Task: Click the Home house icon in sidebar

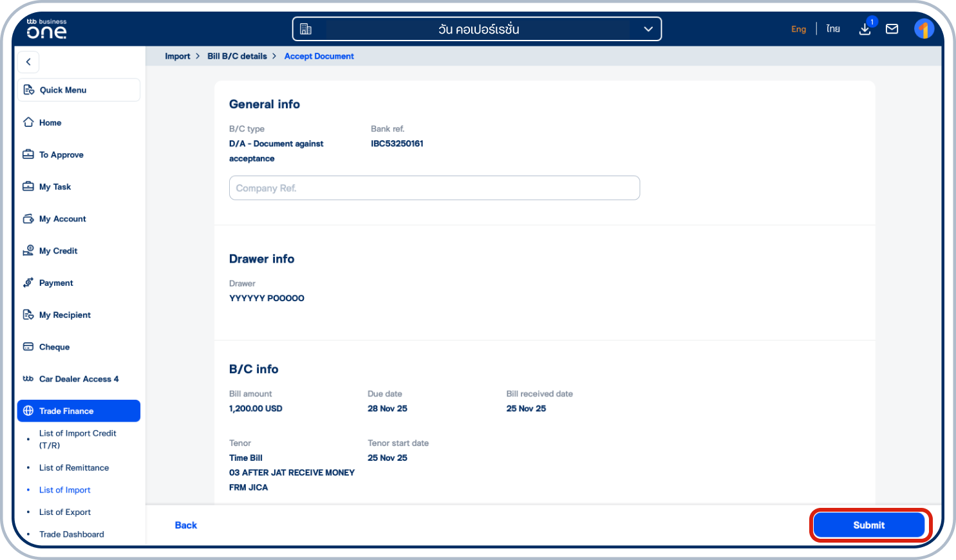Action: (28, 122)
